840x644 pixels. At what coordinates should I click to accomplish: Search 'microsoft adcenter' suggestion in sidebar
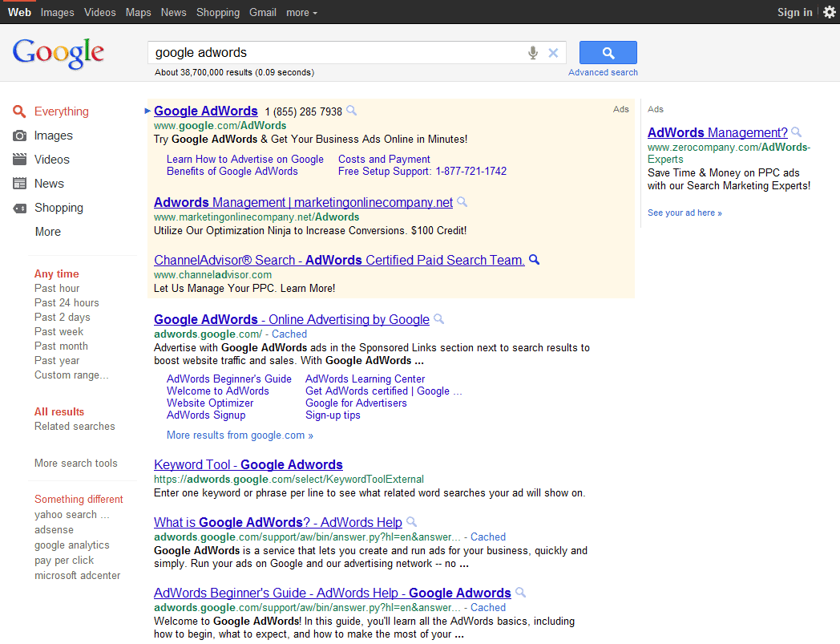click(x=77, y=575)
